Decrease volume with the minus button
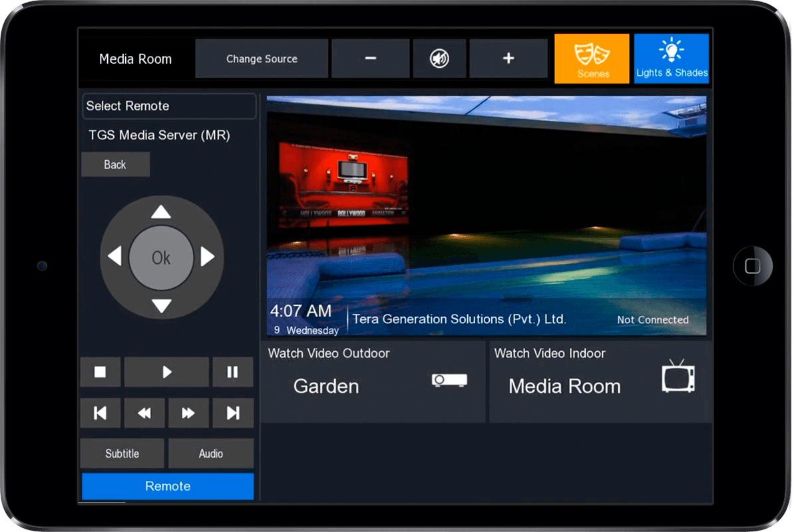The image size is (794, 532). coord(371,59)
